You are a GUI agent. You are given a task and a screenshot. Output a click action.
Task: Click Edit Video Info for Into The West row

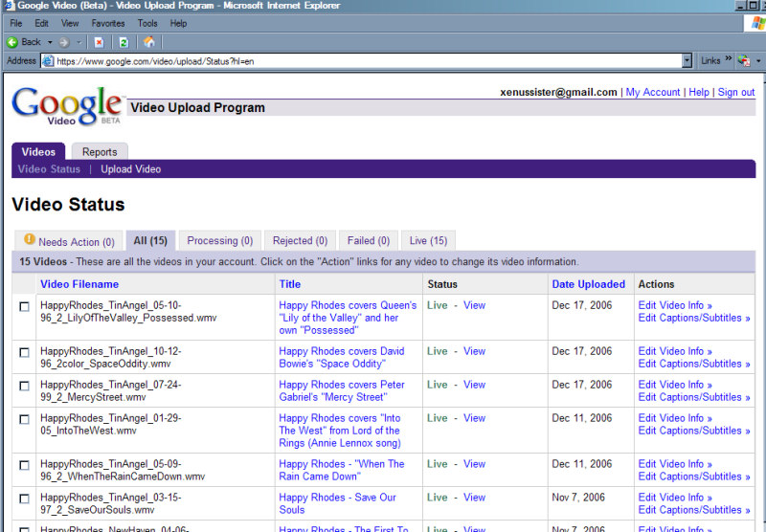coord(675,418)
